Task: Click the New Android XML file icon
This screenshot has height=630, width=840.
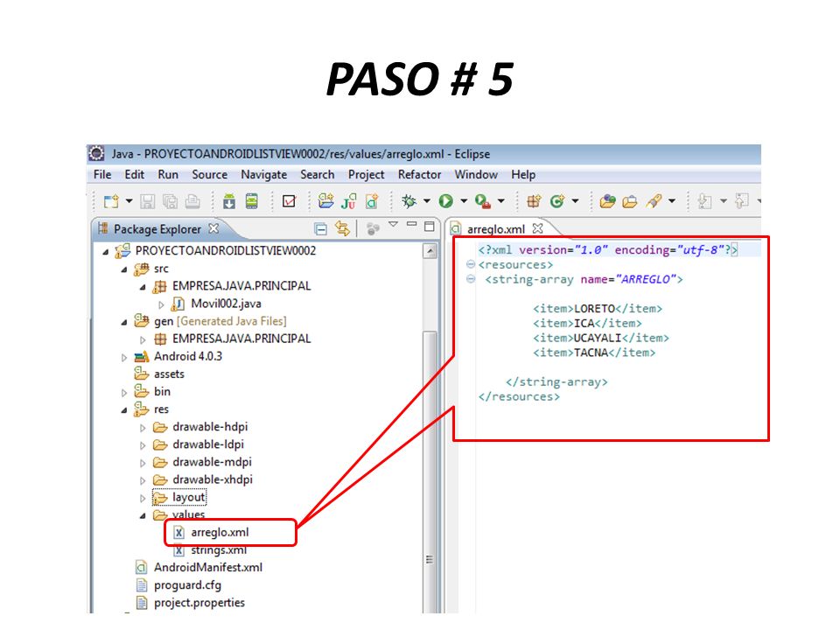Action: tap(372, 201)
